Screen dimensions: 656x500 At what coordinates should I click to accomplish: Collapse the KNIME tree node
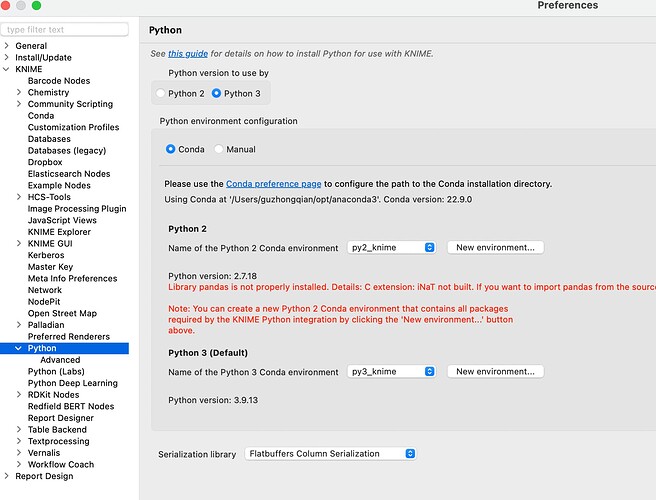click(x=8, y=70)
